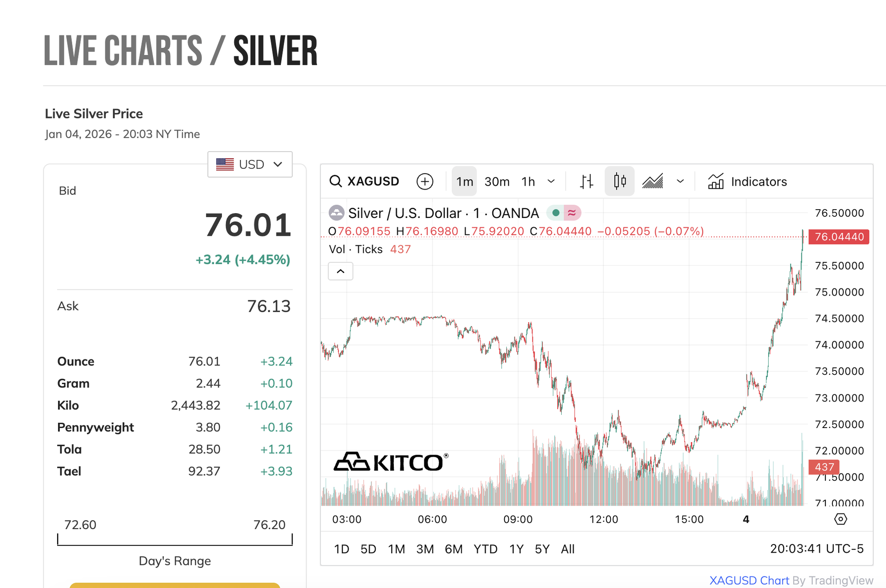Screen dimensions: 886x588
Task: Click the Kitco logo on the chart
Action: point(391,462)
